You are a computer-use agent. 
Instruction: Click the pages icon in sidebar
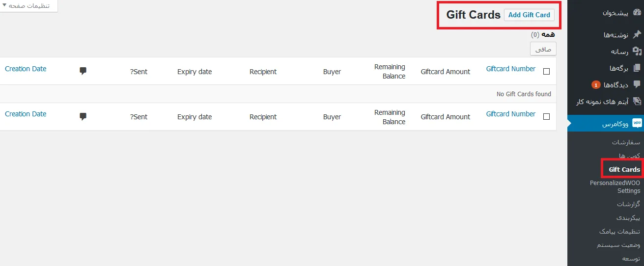[x=637, y=68]
